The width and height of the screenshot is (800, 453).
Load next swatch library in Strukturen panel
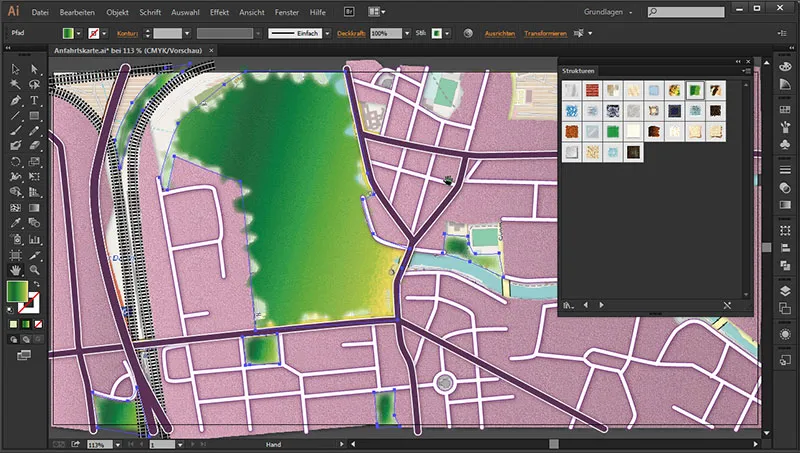(x=602, y=305)
